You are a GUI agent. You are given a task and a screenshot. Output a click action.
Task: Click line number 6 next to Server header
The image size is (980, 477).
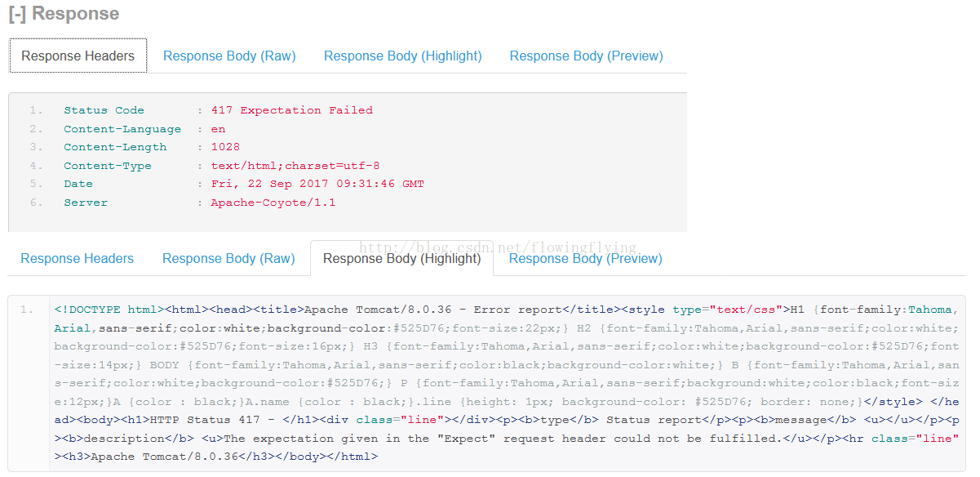click(x=36, y=203)
